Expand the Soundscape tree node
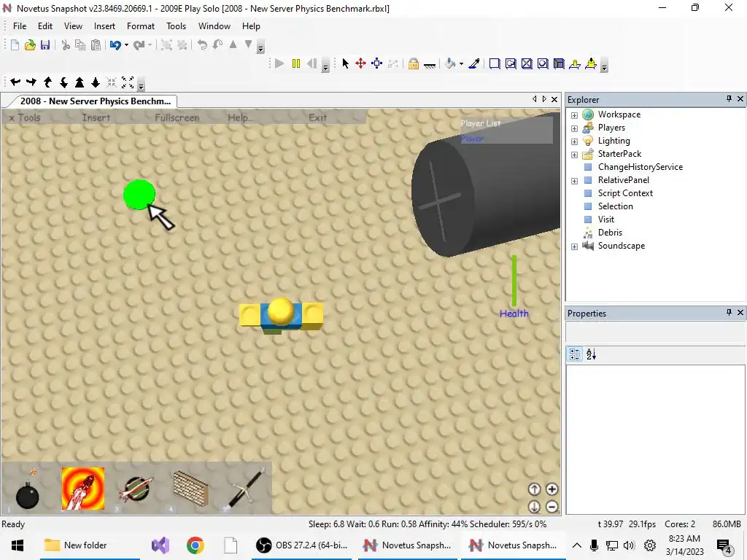747x560 pixels. [574, 246]
